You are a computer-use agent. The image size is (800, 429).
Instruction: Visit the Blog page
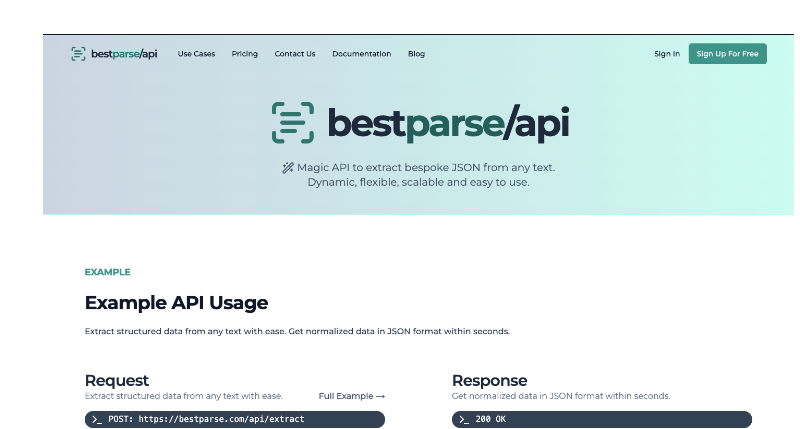tap(416, 54)
